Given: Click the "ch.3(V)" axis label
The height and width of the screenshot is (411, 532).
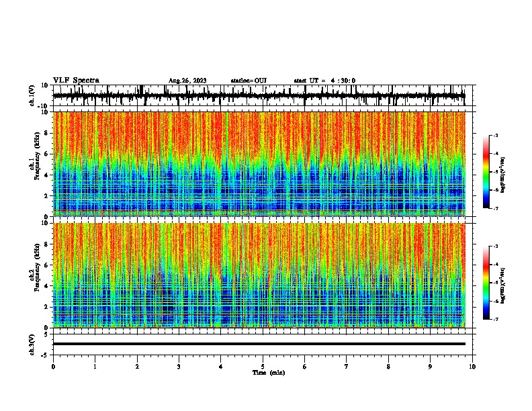Looking at the screenshot, I should coord(32,345).
